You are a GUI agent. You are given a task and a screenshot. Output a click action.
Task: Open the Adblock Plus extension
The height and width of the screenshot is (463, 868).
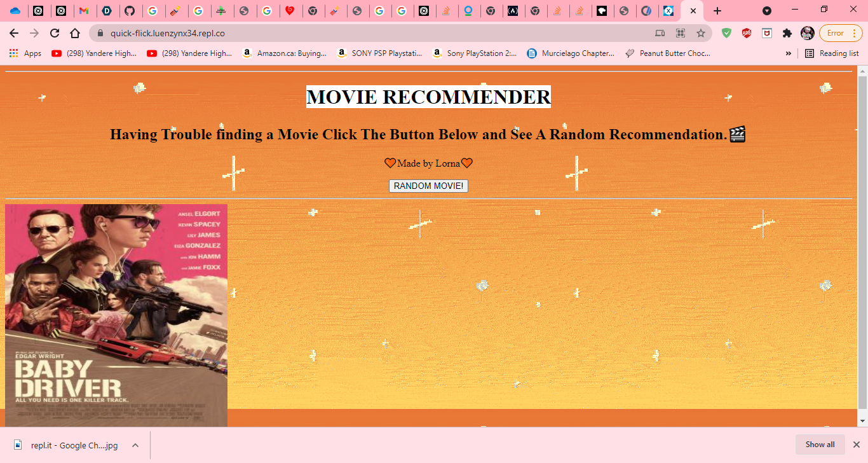[747, 33]
